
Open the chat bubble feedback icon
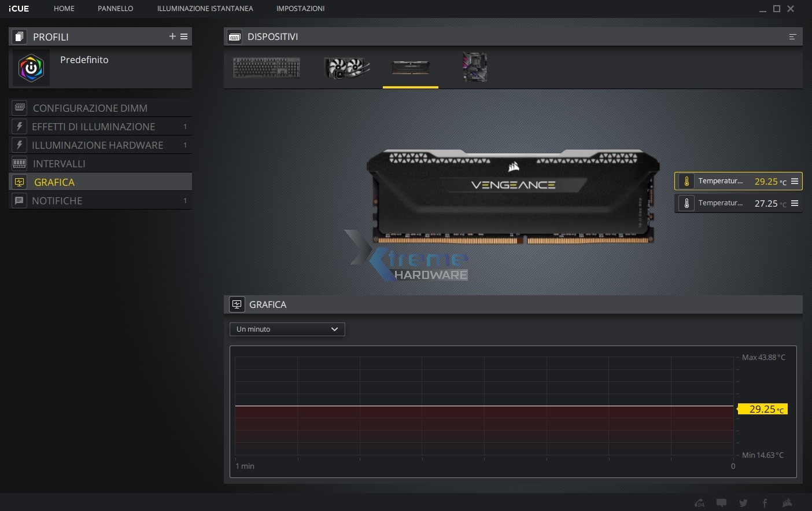tap(721, 503)
